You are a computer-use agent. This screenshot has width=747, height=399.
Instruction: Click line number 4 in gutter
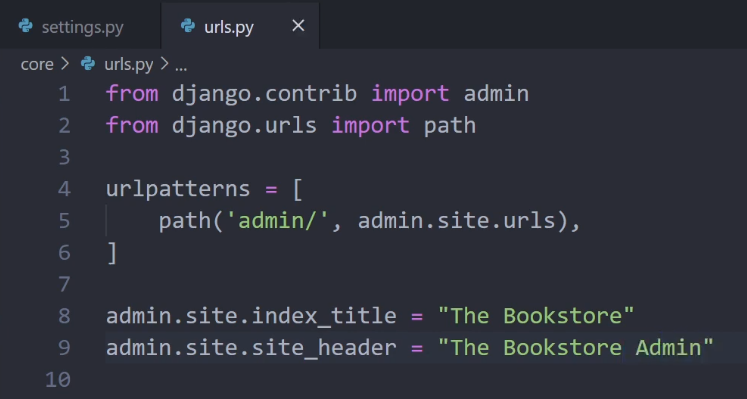click(64, 189)
